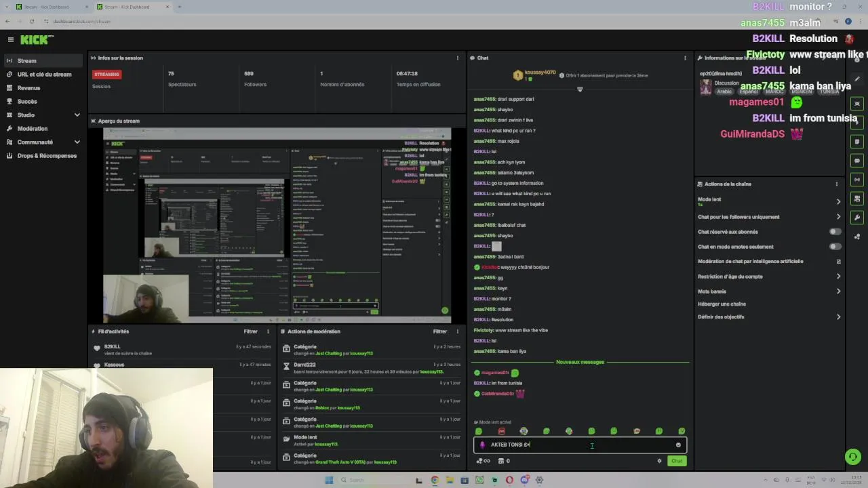868x488 pixels.
Task: Select Mode lent moderation log entry
Action: pos(372,441)
